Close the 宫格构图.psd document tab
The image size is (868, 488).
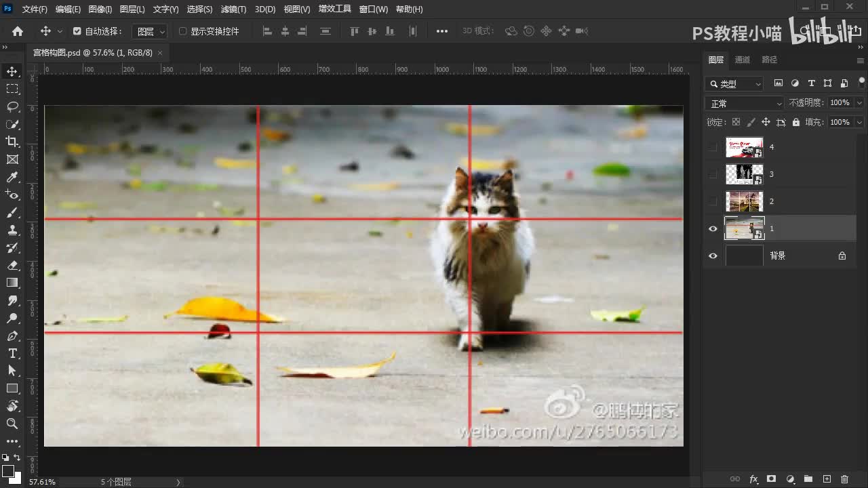point(160,53)
